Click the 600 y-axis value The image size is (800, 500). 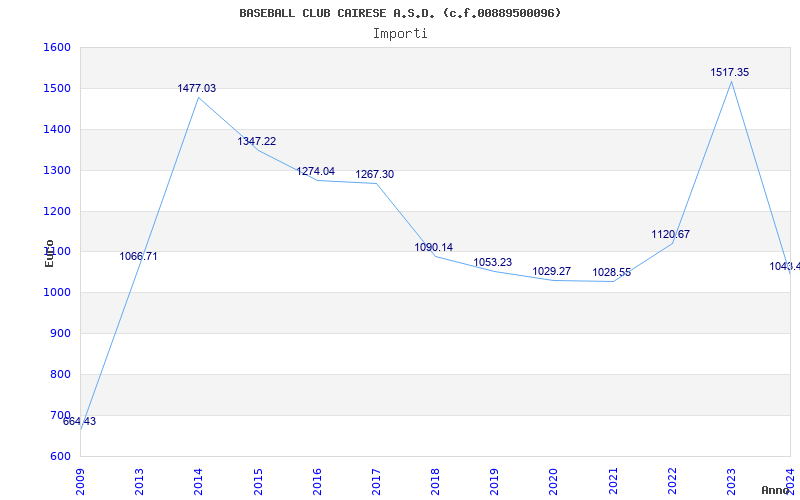pos(60,456)
